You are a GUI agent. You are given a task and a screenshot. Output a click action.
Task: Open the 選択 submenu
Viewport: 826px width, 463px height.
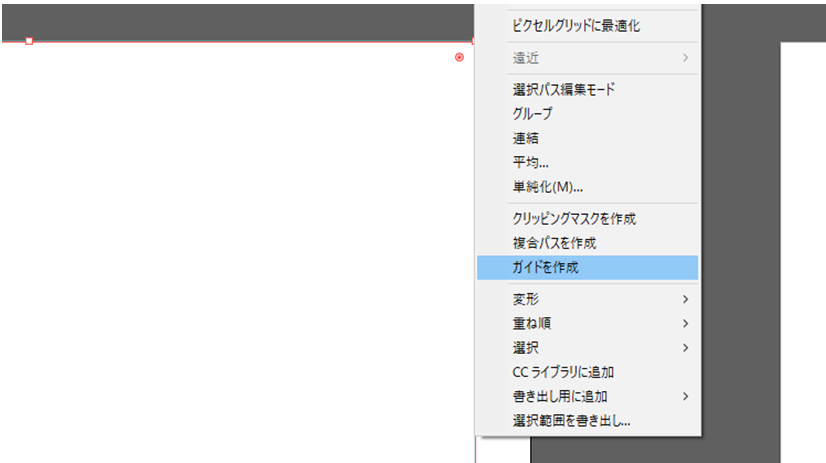click(x=587, y=348)
